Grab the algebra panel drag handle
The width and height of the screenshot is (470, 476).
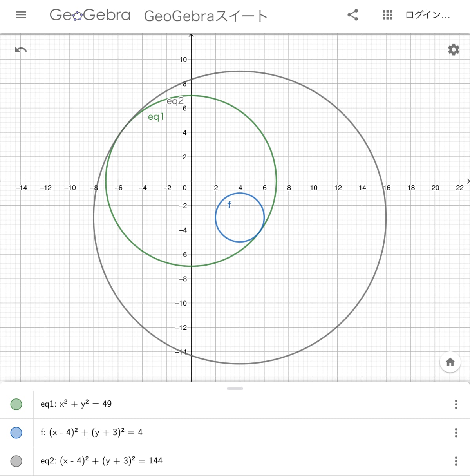[x=235, y=389]
